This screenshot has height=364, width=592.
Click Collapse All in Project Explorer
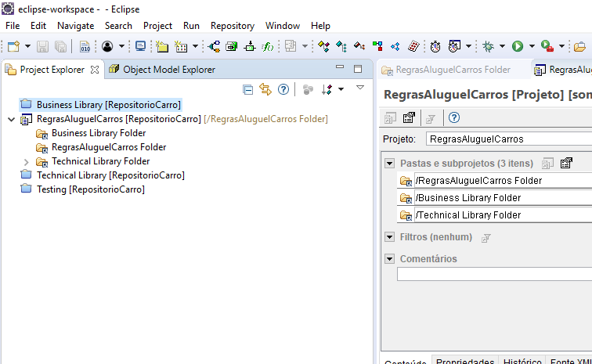click(247, 90)
